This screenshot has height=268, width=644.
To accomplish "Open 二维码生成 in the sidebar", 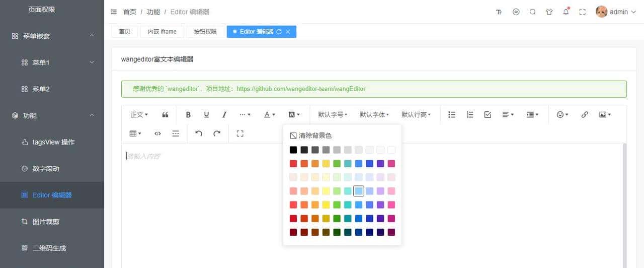I will tap(52, 248).
